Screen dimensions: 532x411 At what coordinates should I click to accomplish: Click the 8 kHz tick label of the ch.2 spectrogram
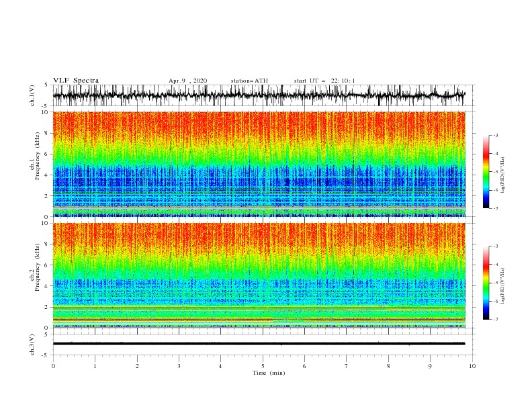pyautogui.click(x=46, y=244)
